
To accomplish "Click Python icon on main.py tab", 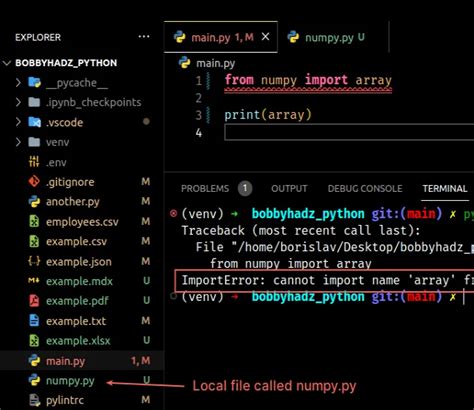I will coord(180,37).
